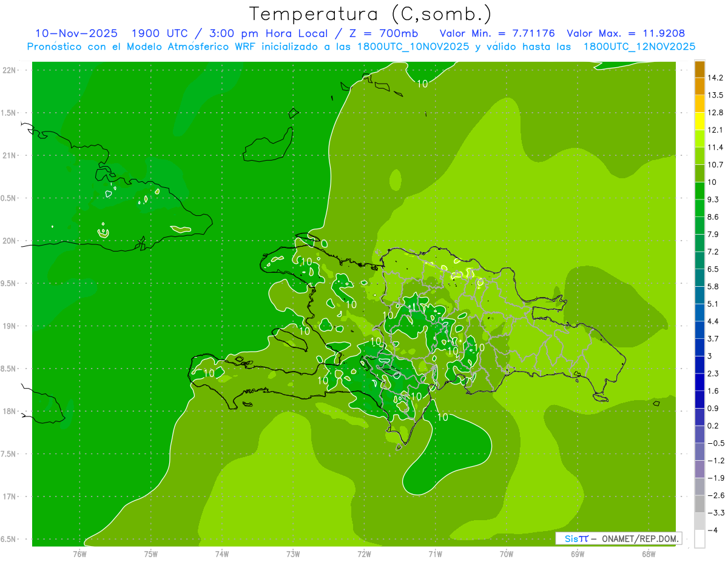This screenshot has width=728, height=562.
Task: Select the '10-Nov-2025' date text
Action: (76, 33)
